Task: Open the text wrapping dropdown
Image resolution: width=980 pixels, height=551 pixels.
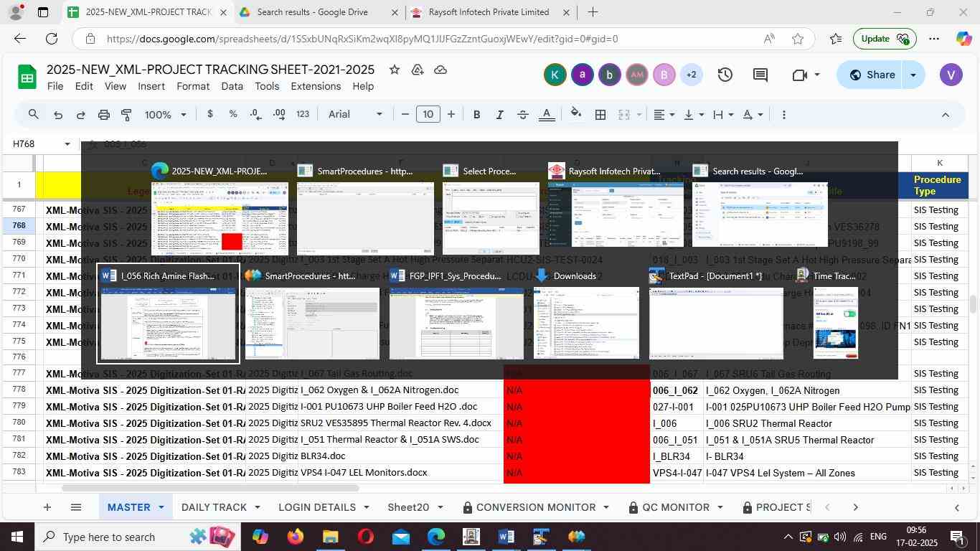Action: [723, 115]
